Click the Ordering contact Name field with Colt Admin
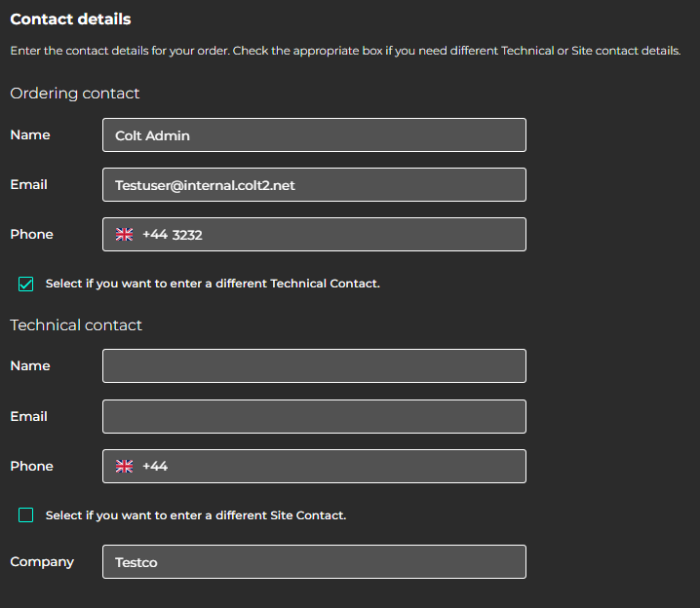The image size is (700, 608). tap(313, 135)
